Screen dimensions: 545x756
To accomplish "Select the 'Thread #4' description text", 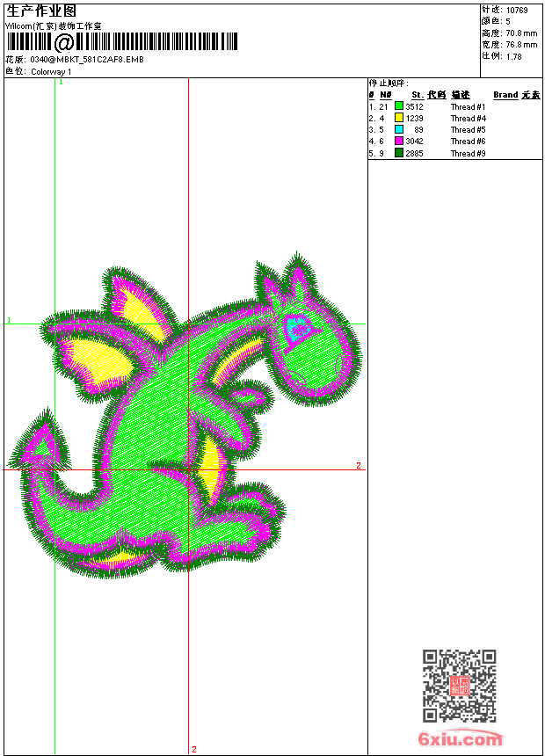I will pos(468,118).
